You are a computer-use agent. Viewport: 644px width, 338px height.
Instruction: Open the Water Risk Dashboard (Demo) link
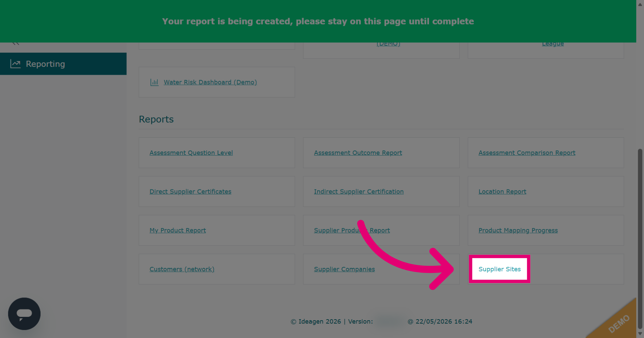pos(210,82)
